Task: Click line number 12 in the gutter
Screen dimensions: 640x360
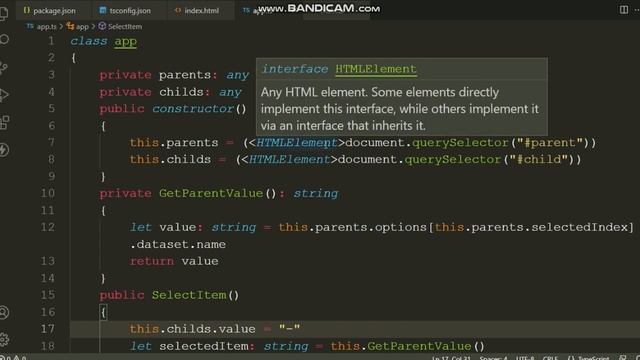Action: tap(48, 227)
